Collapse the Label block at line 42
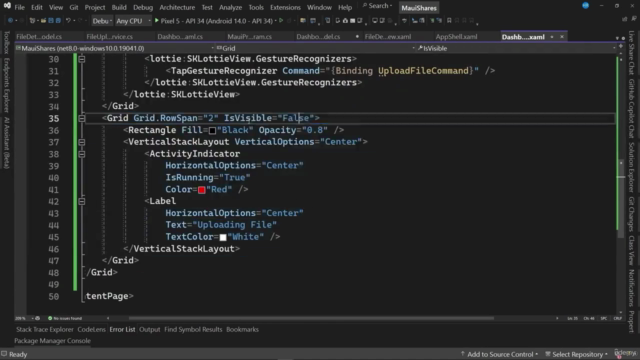The image size is (640, 360). [82, 201]
